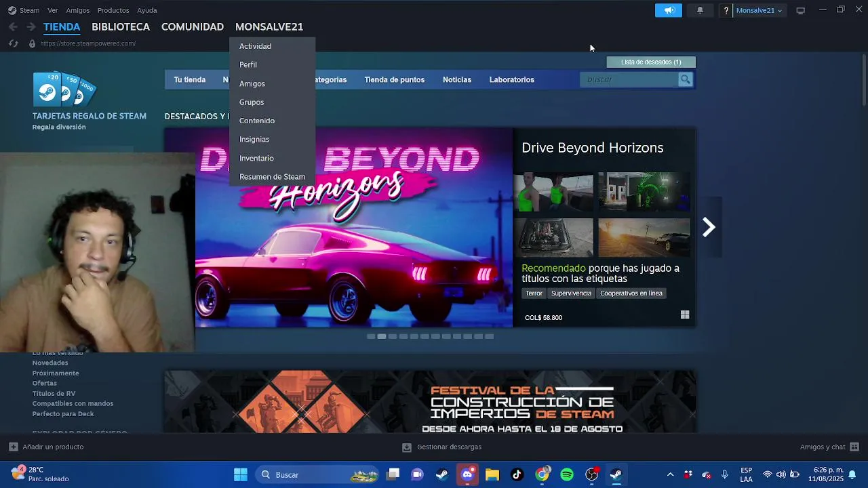Open the Títulos de RV sidebar link
Image resolution: width=868 pixels, height=488 pixels.
[x=54, y=393]
